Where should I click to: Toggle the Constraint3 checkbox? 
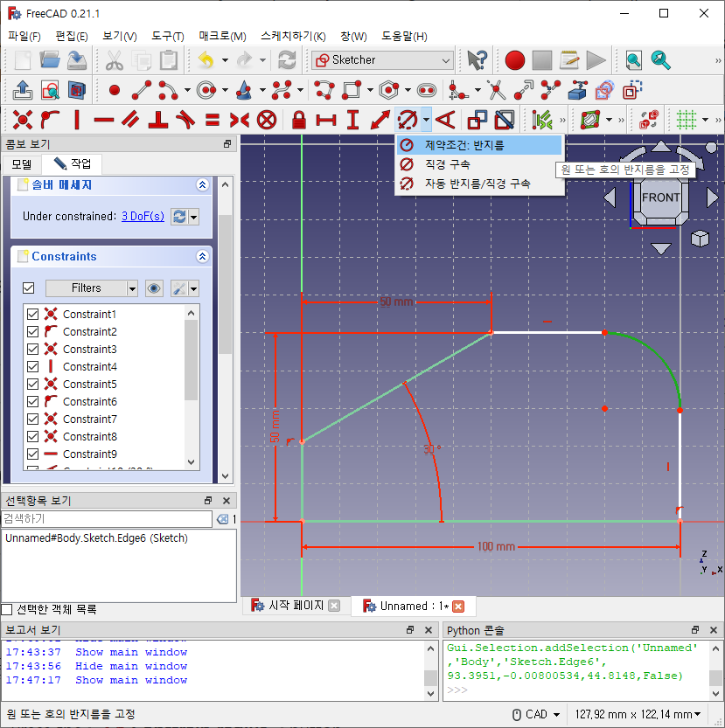32,350
